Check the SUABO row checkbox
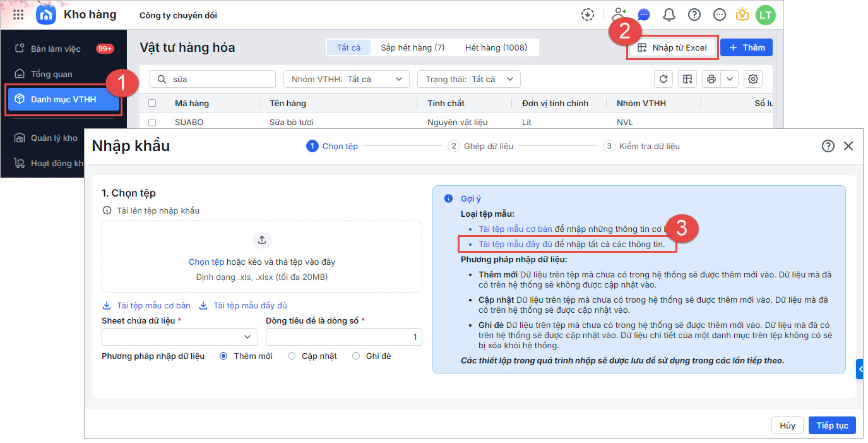868x443 pixels. (152, 122)
